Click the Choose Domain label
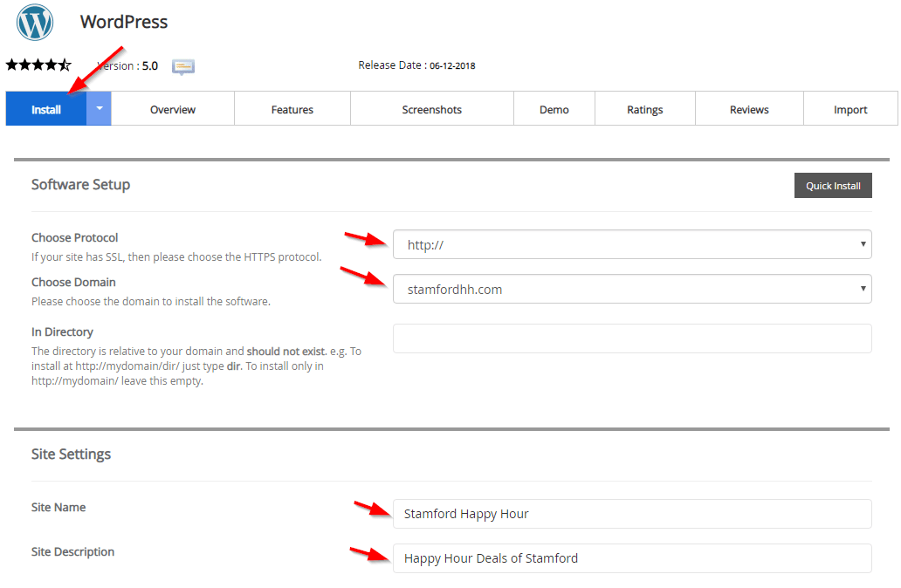Viewport: 901px width, 588px height. coord(73,282)
